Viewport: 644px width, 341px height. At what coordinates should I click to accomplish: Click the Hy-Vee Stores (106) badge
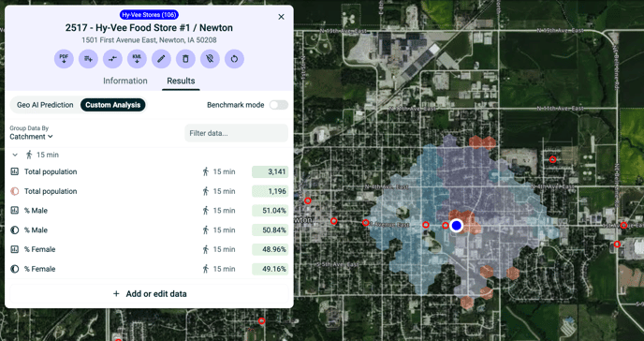(x=149, y=15)
